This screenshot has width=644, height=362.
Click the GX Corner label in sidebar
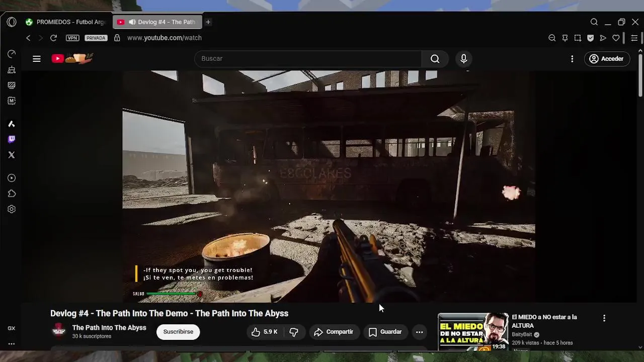(x=12, y=328)
